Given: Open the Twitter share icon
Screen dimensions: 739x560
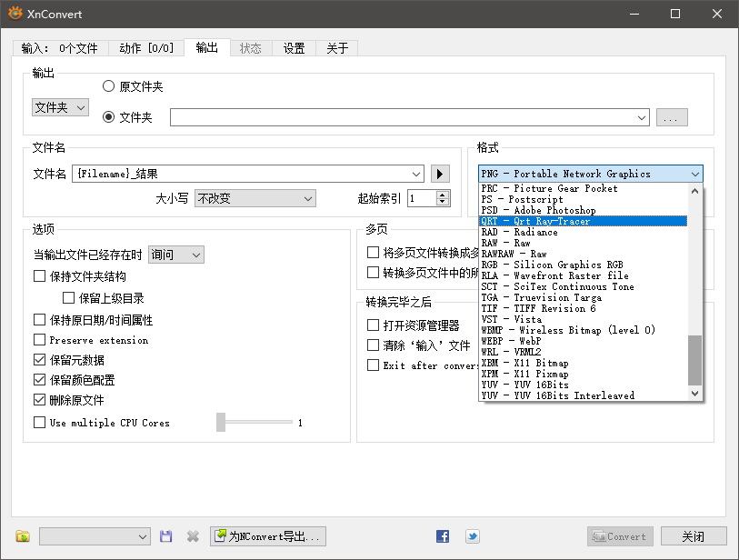Looking at the screenshot, I should tap(473, 536).
